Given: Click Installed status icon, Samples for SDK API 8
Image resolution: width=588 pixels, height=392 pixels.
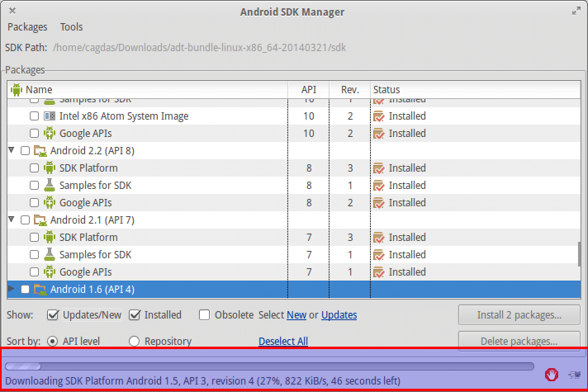Looking at the screenshot, I should click(379, 186).
